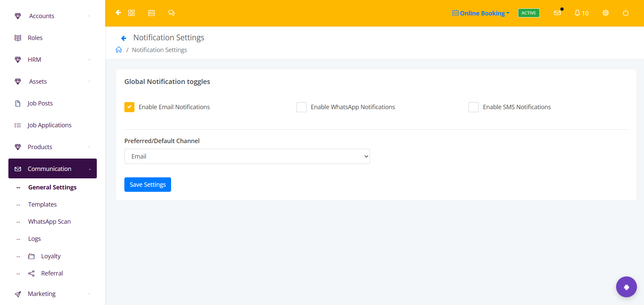Open Templates under Communication

(x=42, y=204)
